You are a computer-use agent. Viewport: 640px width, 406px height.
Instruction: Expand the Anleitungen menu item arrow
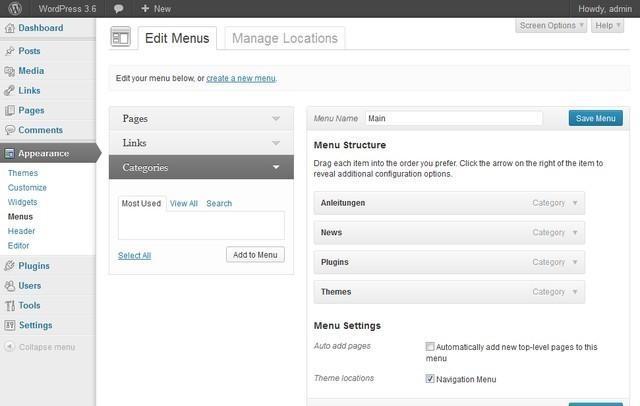[575, 203]
